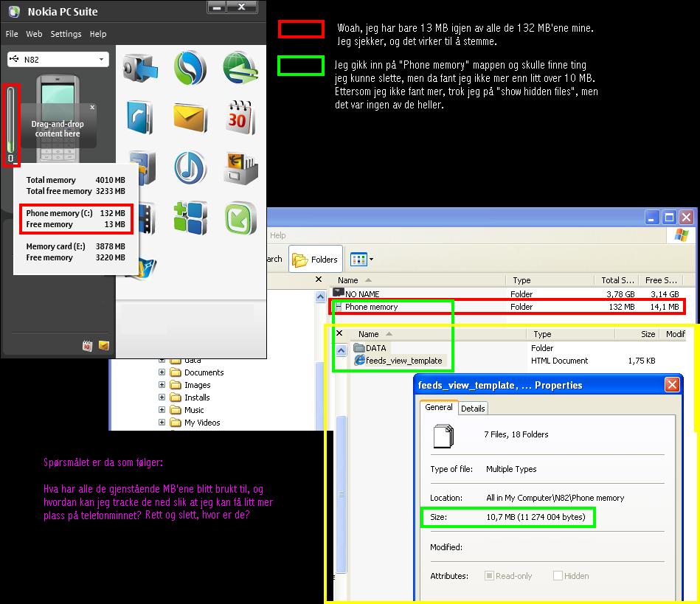The width and height of the screenshot is (700, 604).
Task: Click the scroll up arrow in folders pane
Action: click(x=320, y=297)
